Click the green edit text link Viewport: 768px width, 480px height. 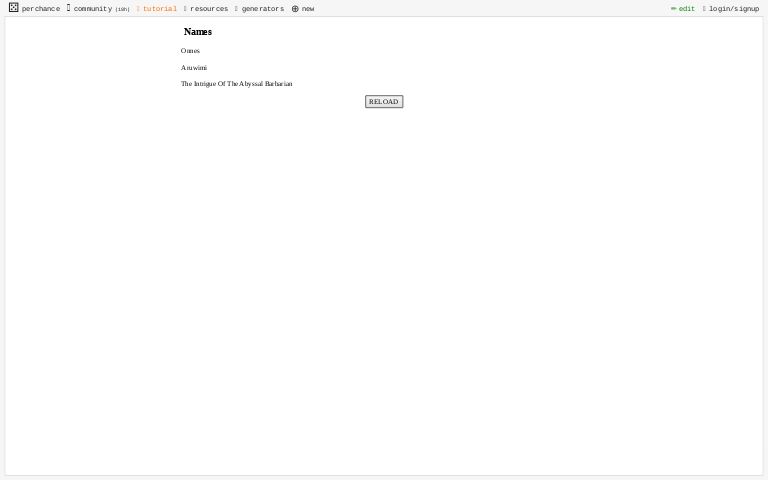click(x=687, y=9)
